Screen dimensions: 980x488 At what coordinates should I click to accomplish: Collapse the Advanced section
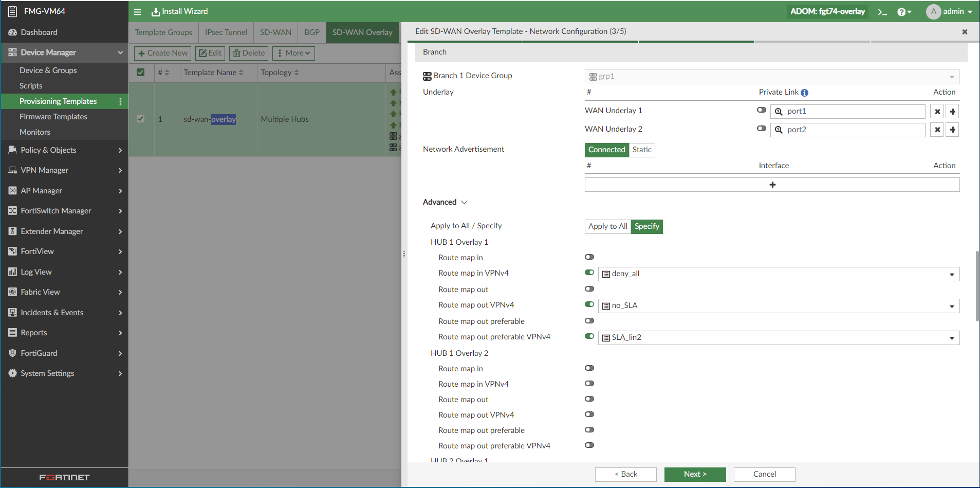click(464, 202)
